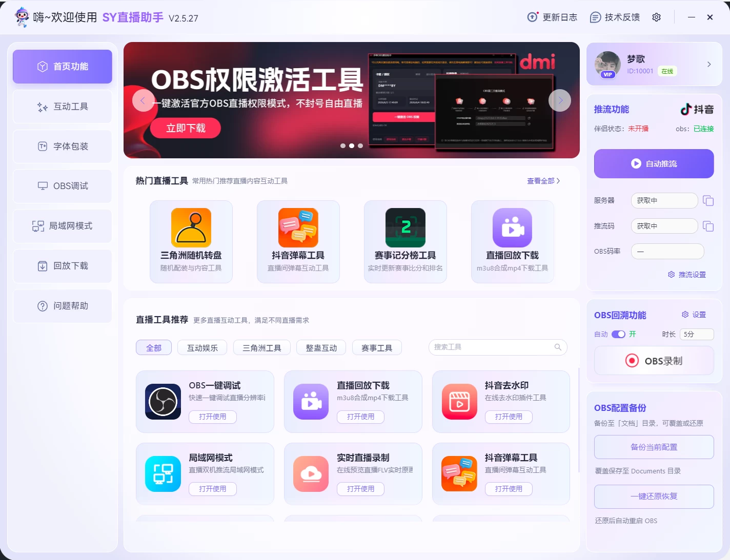This screenshot has width=730, height=560.
Task: Click the 抖音弹幕工具 icon in recommendations
Action: click(x=459, y=474)
